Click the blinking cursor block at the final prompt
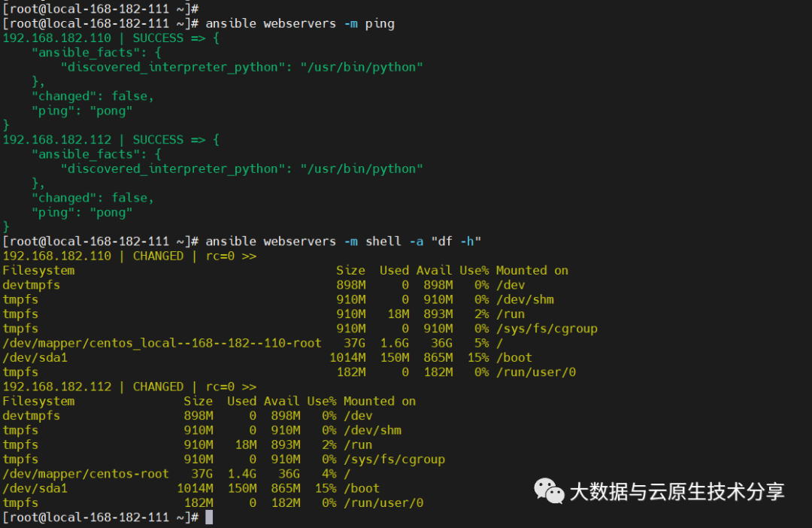The width and height of the screenshot is (812, 528). coord(209,517)
